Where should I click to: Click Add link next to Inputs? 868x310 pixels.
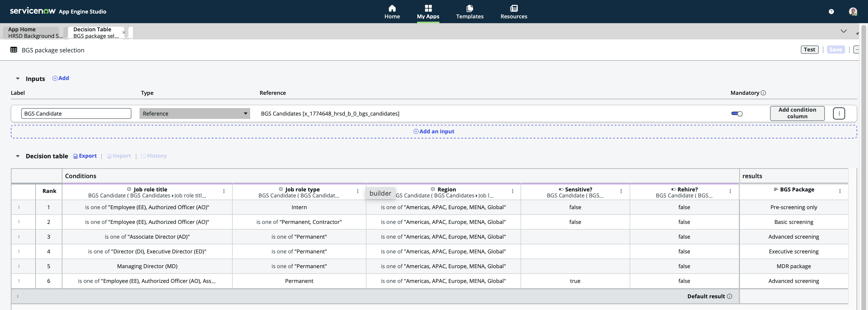(x=61, y=78)
